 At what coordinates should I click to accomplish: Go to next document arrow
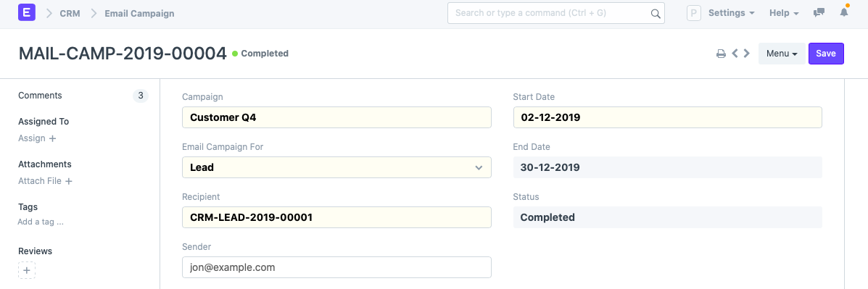coord(747,54)
